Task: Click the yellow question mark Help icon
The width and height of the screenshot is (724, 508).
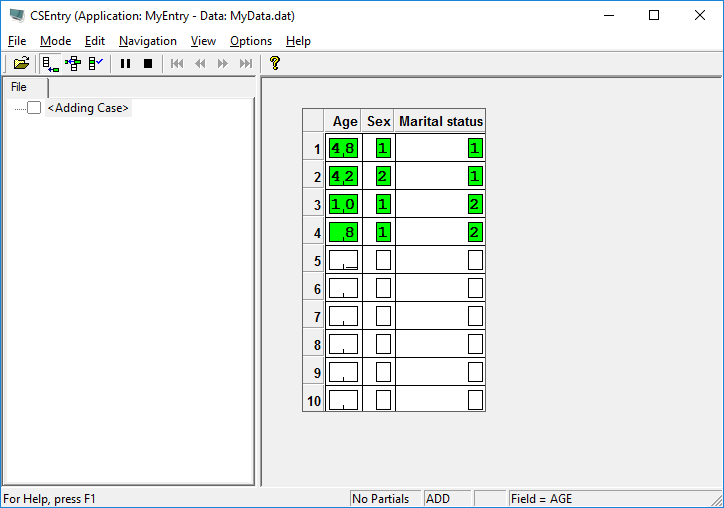Action: pyautogui.click(x=274, y=63)
